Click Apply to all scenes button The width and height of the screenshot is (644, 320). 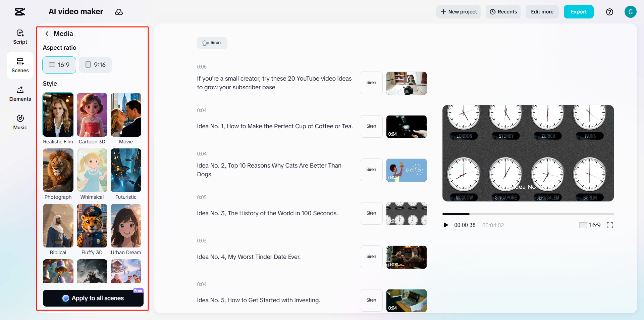tap(93, 298)
